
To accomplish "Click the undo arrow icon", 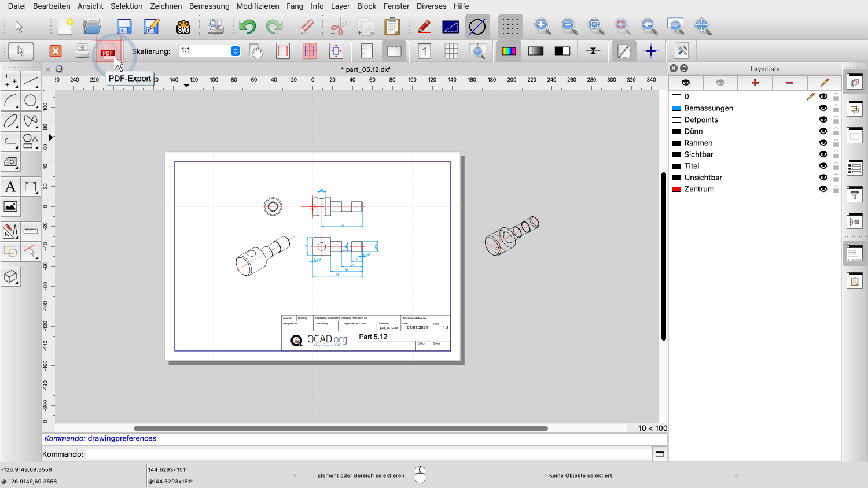I will pos(247,27).
